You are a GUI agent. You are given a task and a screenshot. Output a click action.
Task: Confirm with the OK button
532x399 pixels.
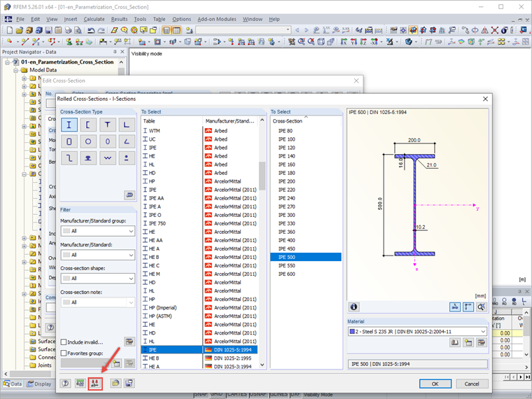pyautogui.click(x=435, y=384)
